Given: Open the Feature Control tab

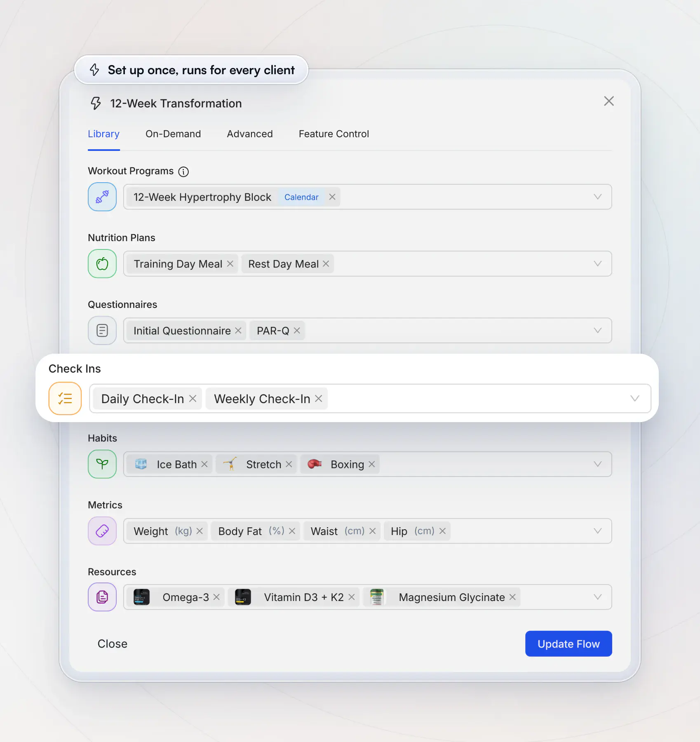Looking at the screenshot, I should [x=334, y=134].
